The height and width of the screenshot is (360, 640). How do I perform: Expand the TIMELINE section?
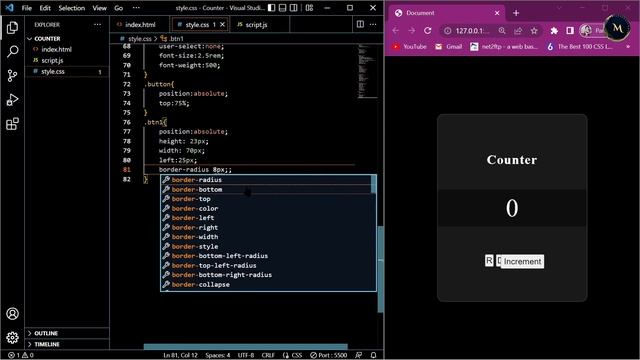(x=67, y=344)
